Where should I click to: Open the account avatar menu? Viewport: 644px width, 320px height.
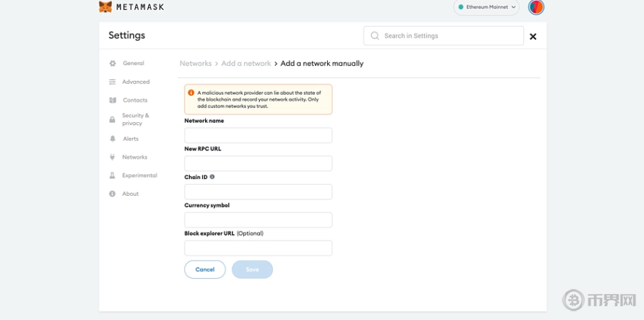point(536,7)
